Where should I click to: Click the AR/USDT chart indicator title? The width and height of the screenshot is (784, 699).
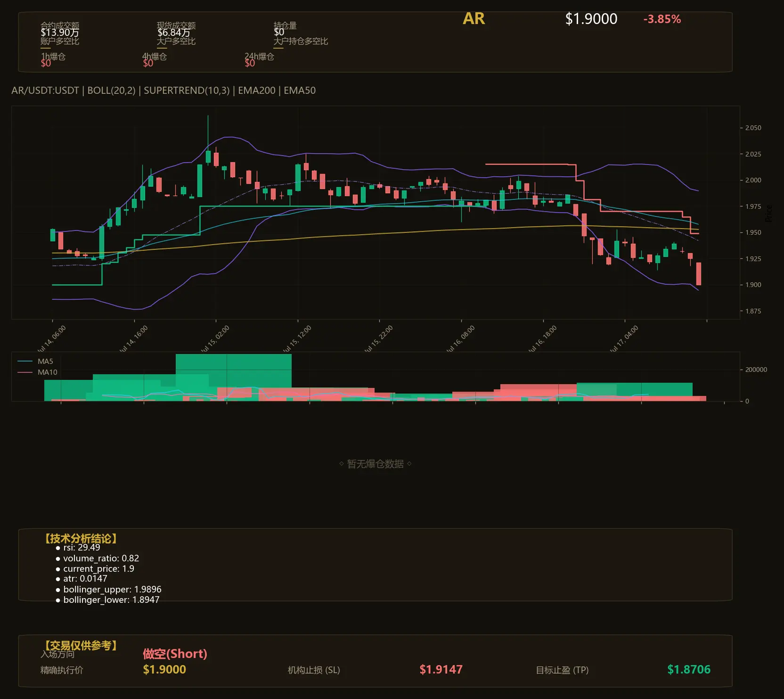[x=163, y=90]
